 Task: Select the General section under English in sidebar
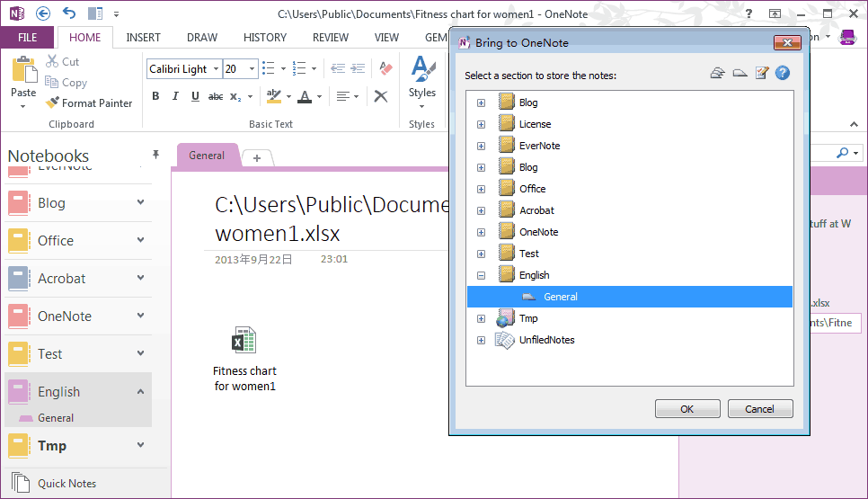(56, 418)
